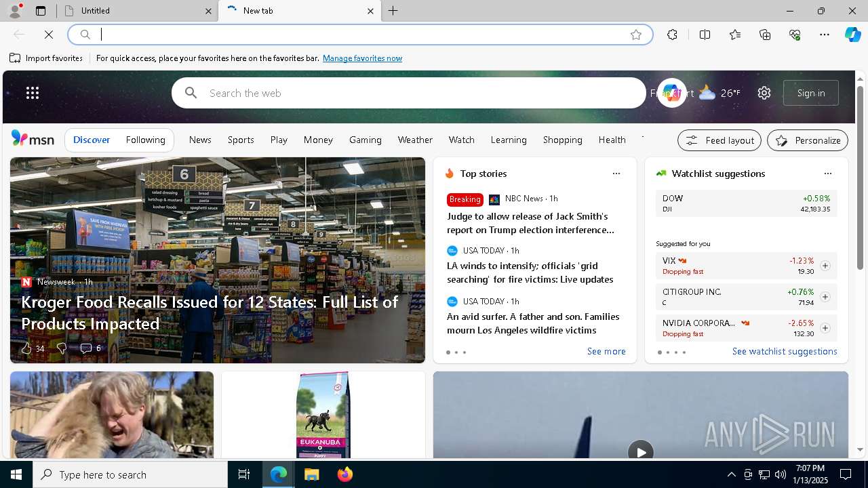The width and height of the screenshot is (868, 488).
Task: Open the Copilot sidebar icon
Action: click(x=852, y=35)
